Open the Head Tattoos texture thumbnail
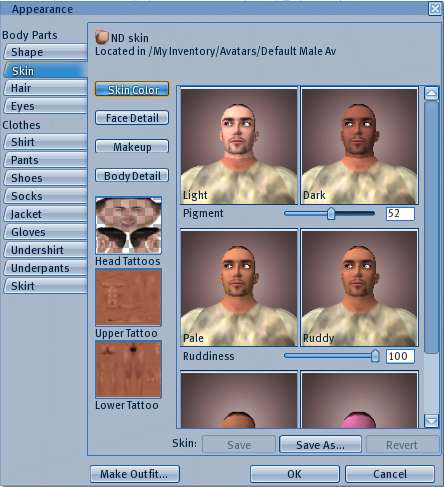 pos(128,225)
